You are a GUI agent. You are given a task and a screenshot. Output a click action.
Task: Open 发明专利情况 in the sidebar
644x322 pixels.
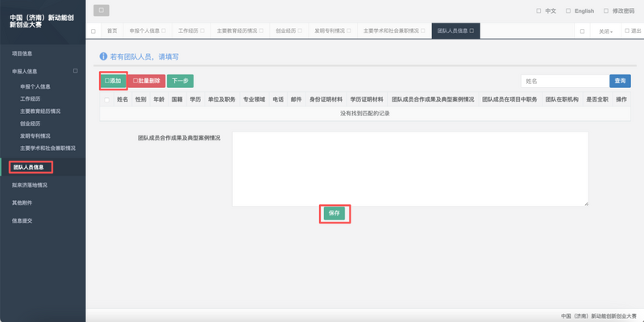35,136
